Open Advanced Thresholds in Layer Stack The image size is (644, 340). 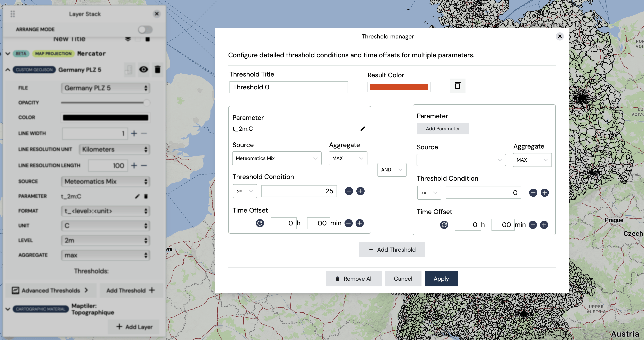(51, 290)
